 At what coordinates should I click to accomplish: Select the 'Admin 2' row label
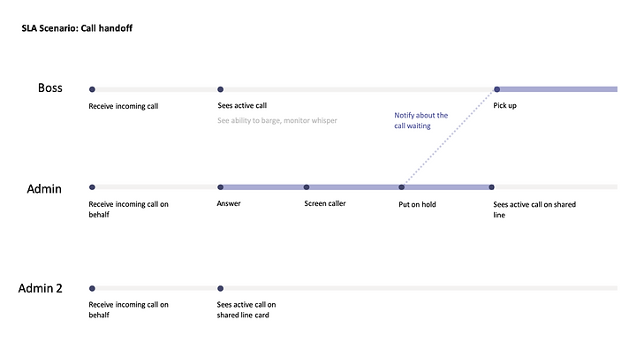[x=41, y=288]
